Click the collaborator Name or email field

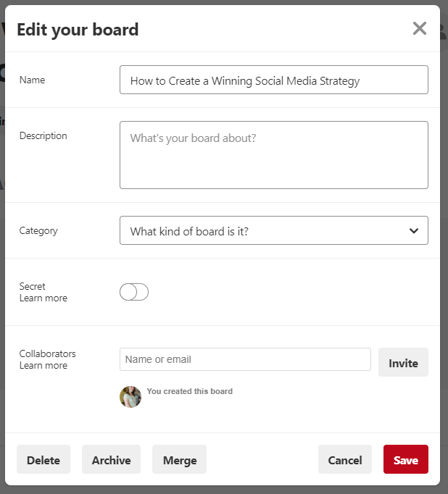click(245, 359)
